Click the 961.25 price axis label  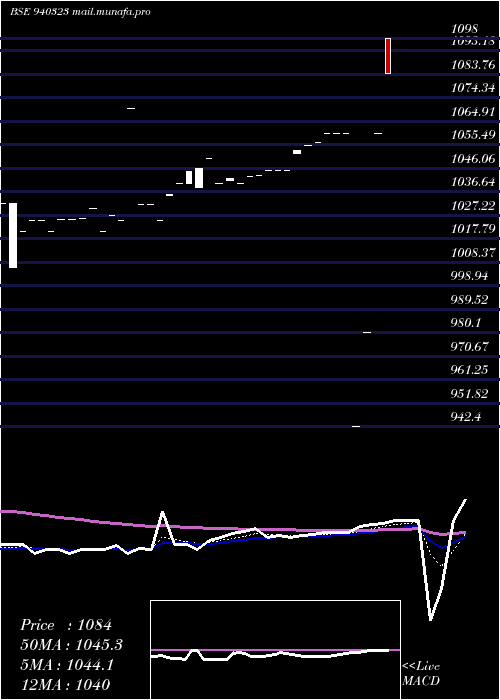469,370
